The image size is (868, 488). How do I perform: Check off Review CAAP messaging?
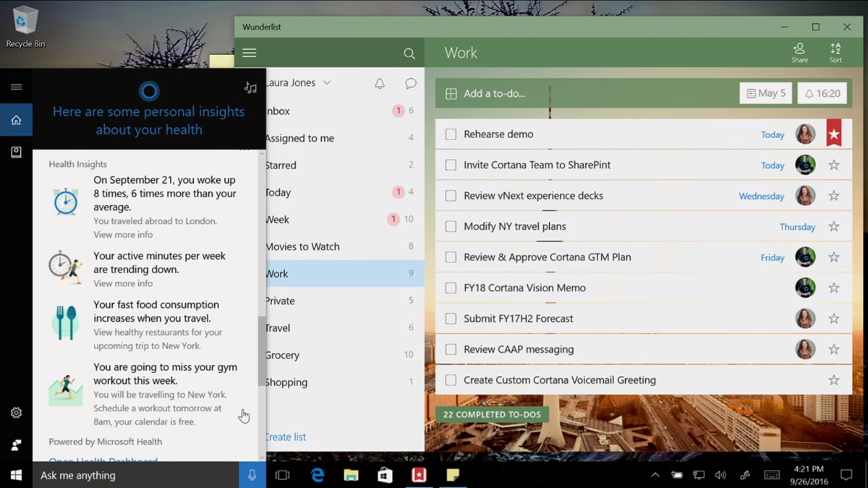coord(451,349)
